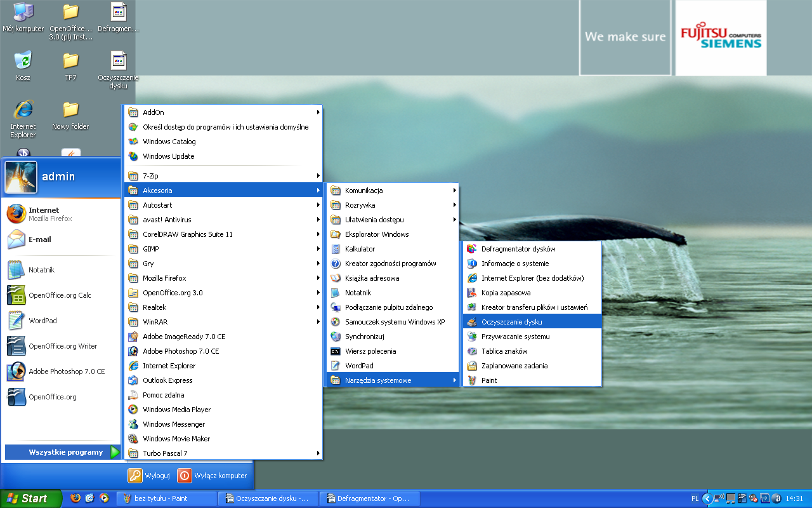The height and width of the screenshot is (508, 812).
Task: Launch Informacje o systemie
Action: tap(532, 264)
